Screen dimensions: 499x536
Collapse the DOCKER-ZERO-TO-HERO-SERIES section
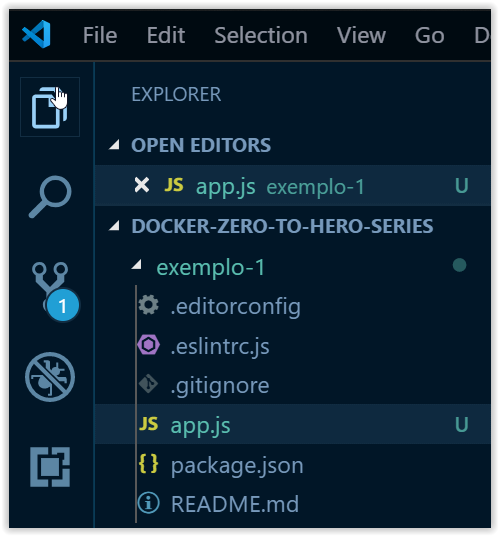(114, 226)
